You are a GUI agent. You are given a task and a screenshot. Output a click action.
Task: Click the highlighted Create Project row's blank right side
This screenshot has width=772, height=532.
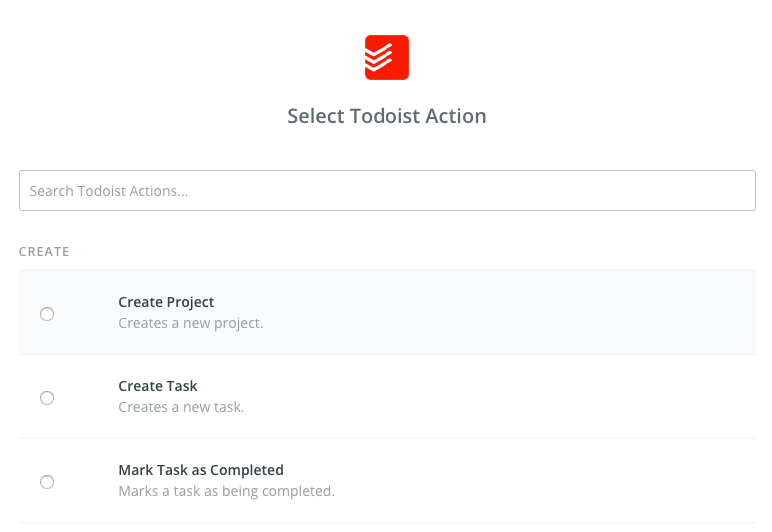599,313
